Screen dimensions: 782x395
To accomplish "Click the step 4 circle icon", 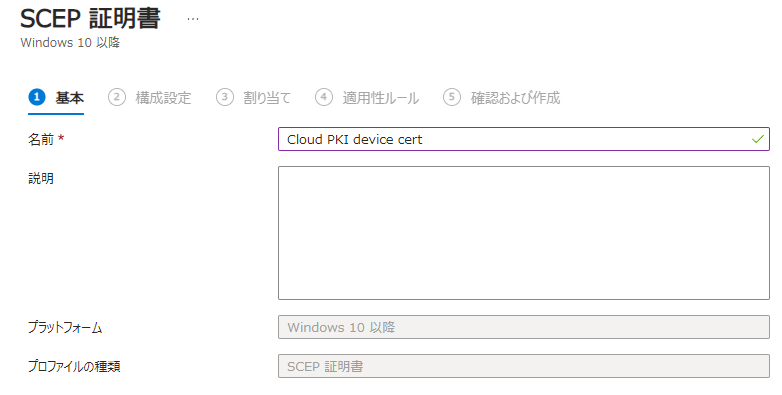I will point(324,97).
